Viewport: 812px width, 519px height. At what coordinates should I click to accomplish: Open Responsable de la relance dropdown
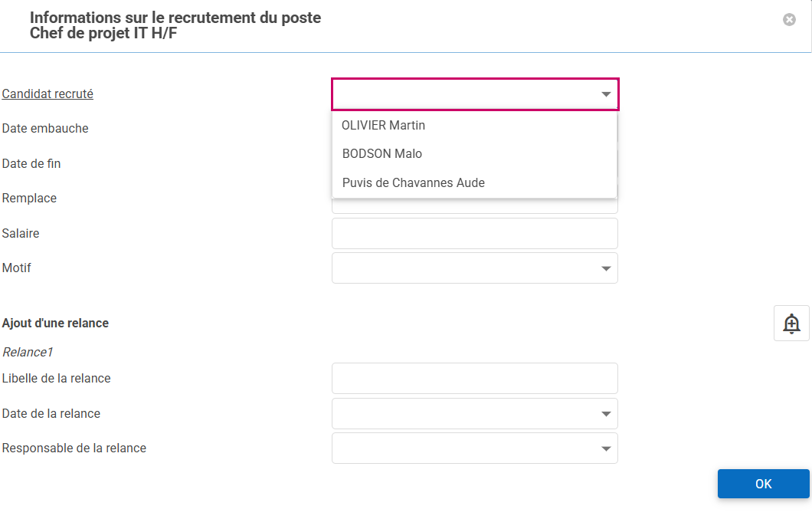474,448
